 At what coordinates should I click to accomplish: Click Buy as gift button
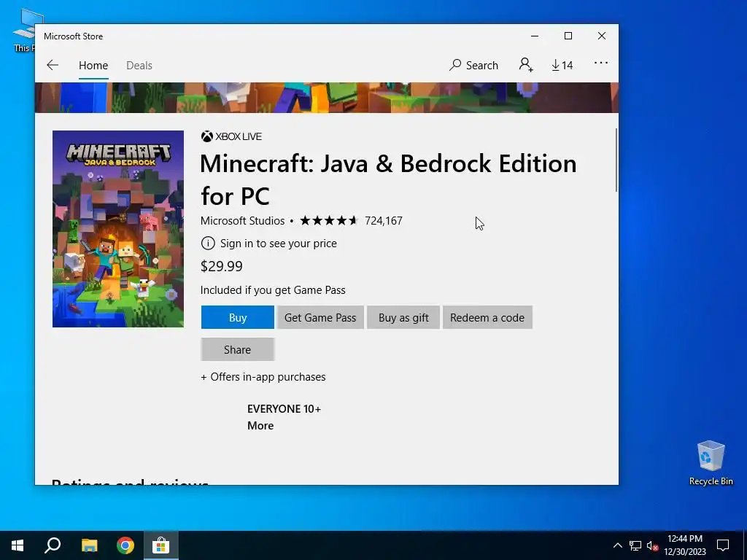(403, 318)
